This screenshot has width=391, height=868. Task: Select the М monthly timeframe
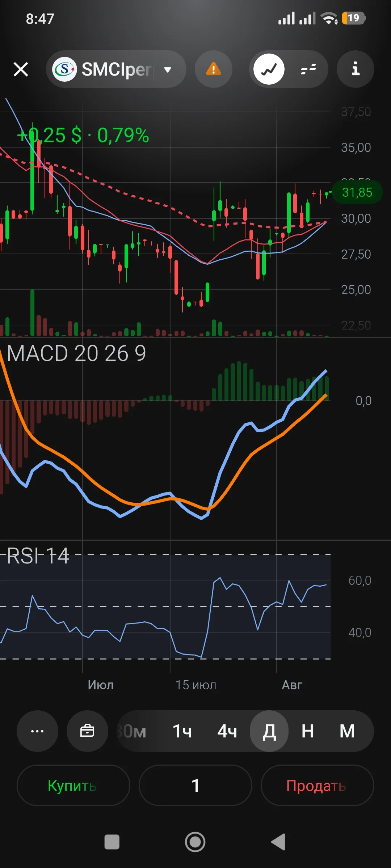347,731
